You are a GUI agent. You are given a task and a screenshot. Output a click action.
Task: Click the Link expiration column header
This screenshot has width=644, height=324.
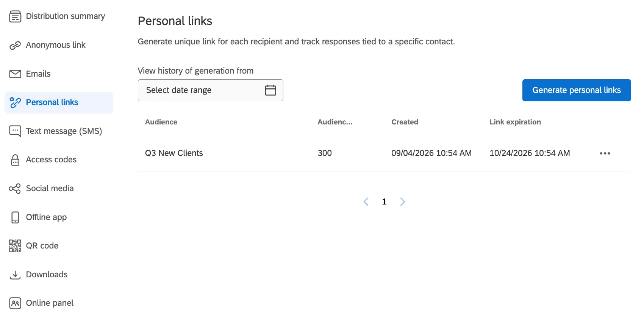pyautogui.click(x=515, y=122)
